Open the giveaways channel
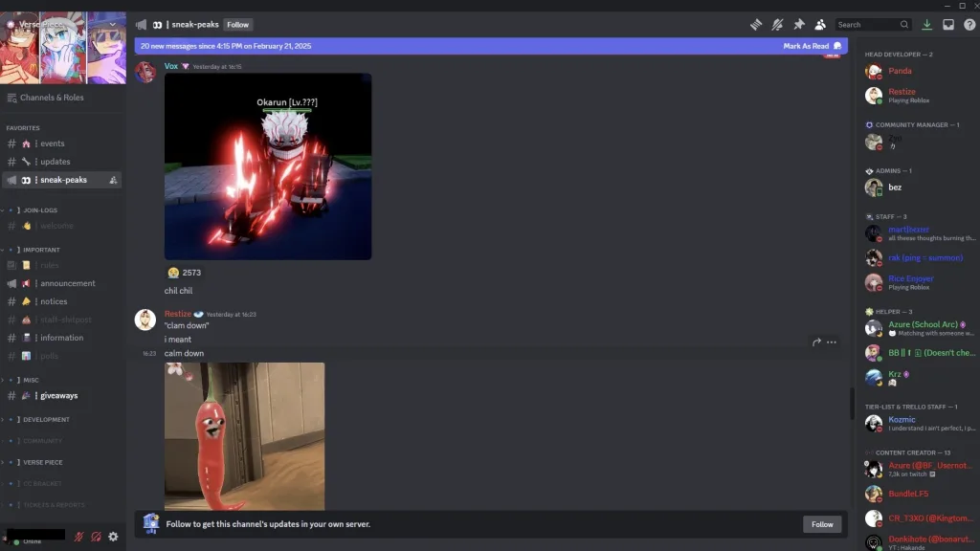The width and height of the screenshot is (980, 551). [x=61, y=395]
